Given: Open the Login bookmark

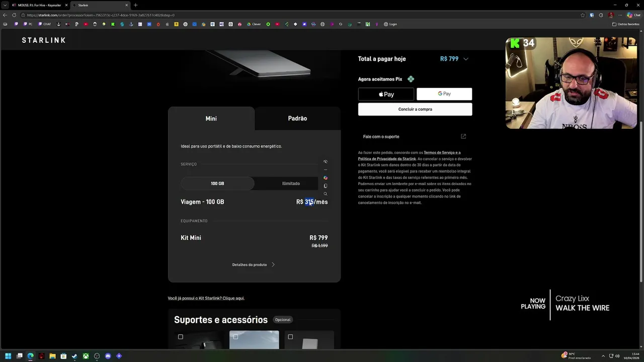Looking at the screenshot, I should pyautogui.click(x=390, y=24).
